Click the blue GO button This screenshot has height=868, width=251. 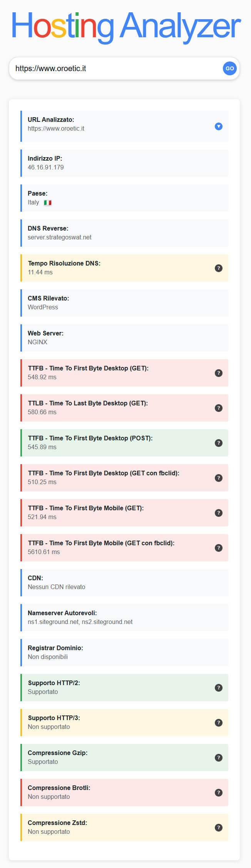tap(229, 68)
